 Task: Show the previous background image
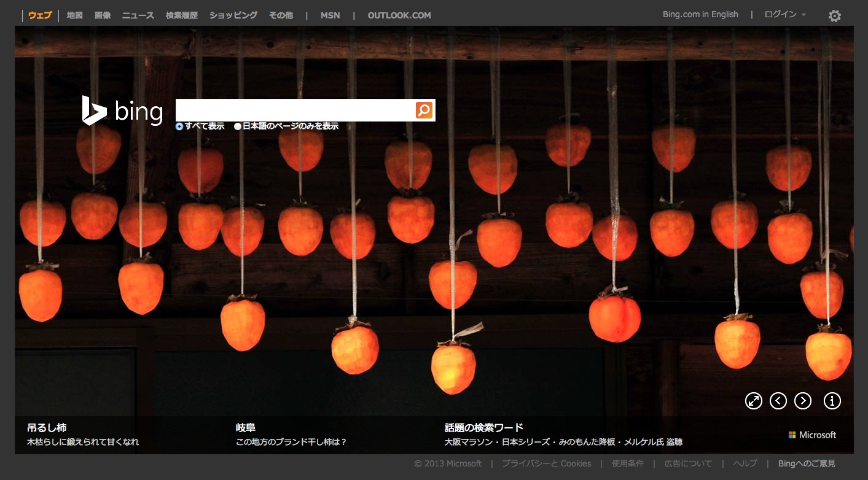point(778,401)
